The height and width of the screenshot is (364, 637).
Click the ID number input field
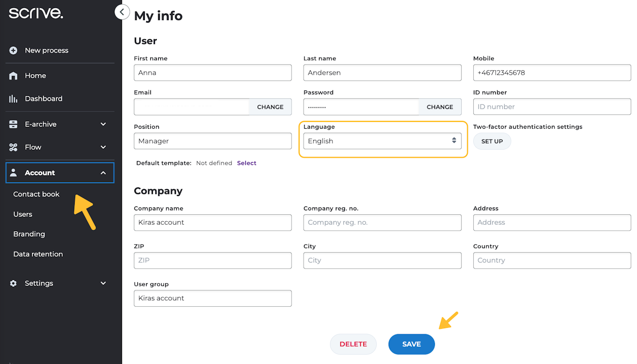pos(552,107)
